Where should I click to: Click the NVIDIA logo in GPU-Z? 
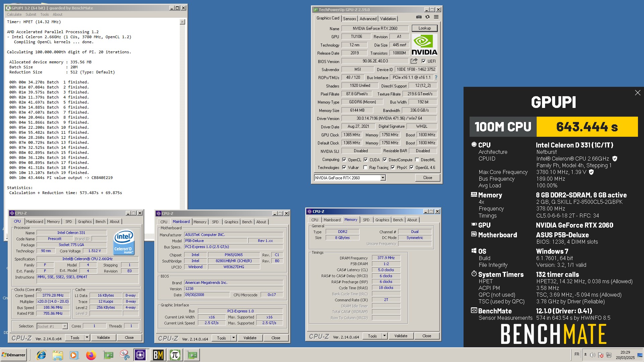point(424,45)
